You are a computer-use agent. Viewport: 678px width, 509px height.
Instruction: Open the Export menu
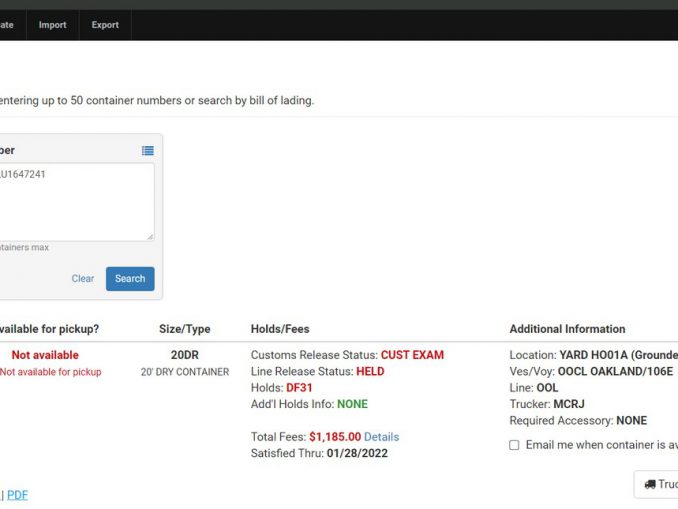[x=105, y=25]
